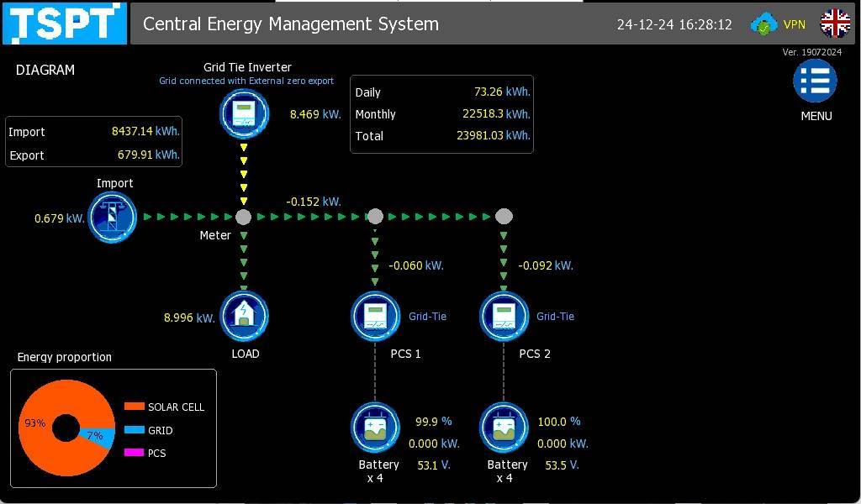Select the PCS 2 inverter icon
The image size is (861, 504).
(504, 317)
